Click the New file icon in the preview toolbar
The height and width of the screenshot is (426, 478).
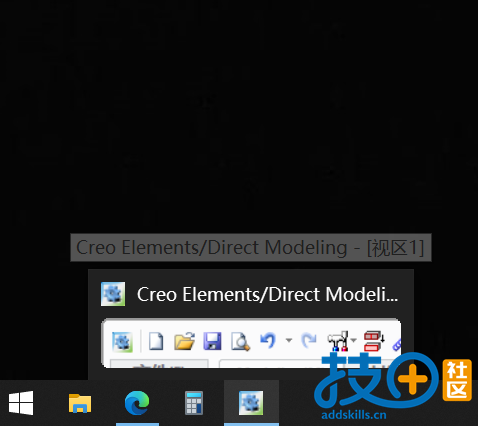point(156,341)
